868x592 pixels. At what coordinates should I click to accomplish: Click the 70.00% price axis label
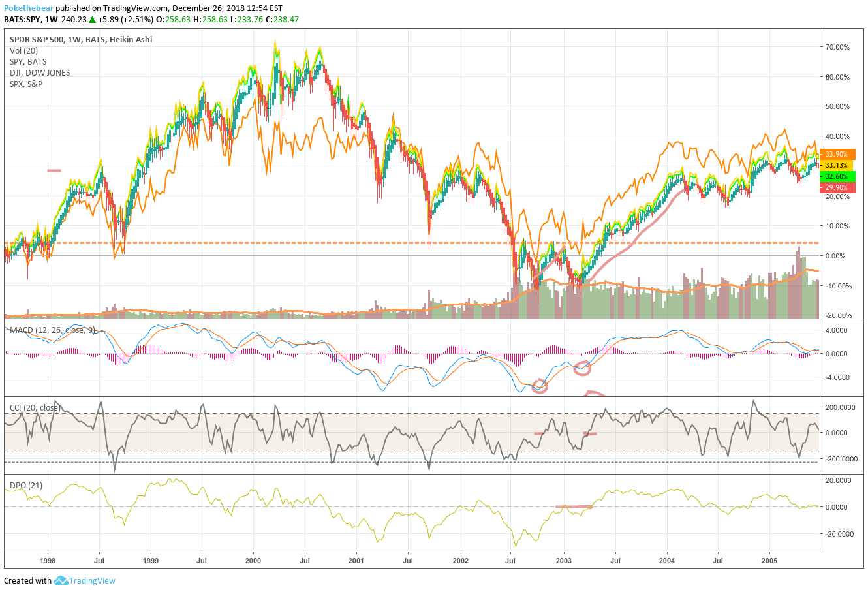[x=837, y=47]
